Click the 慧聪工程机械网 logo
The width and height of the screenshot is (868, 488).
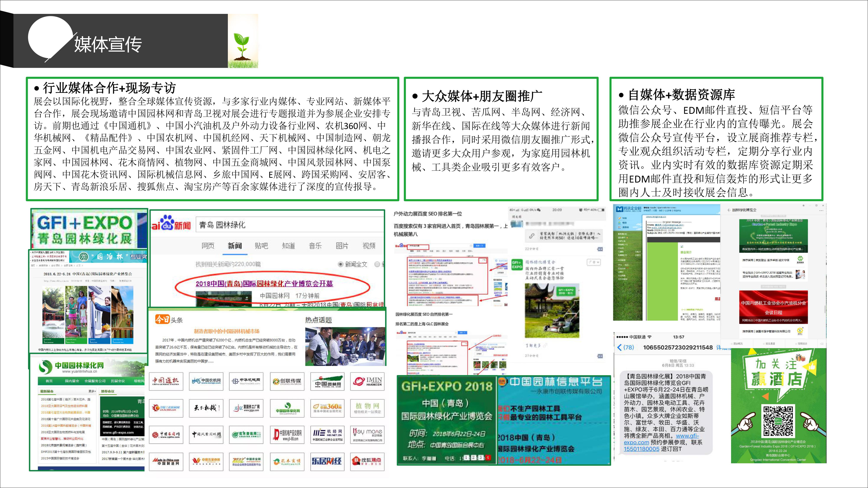(166, 408)
